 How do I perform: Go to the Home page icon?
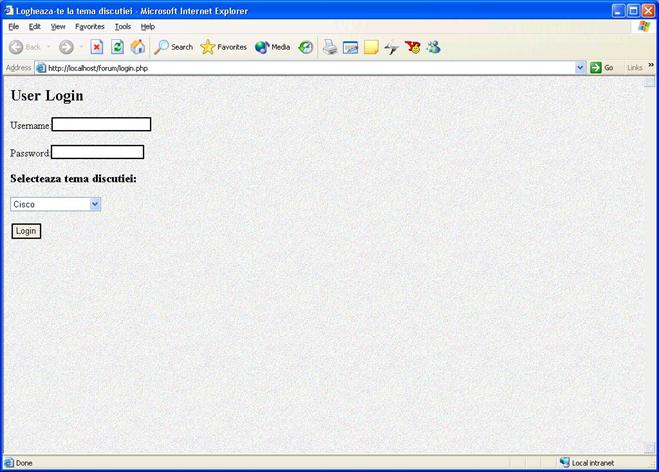click(x=137, y=47)
